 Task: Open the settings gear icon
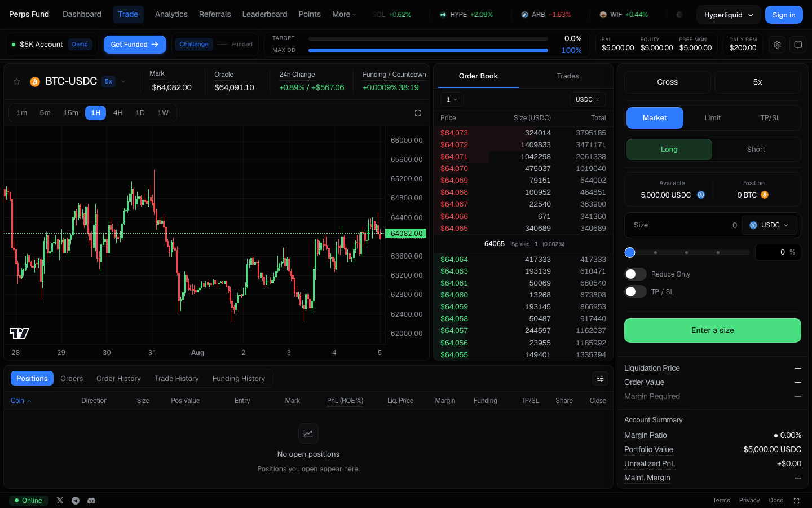[x=777, y=45]
